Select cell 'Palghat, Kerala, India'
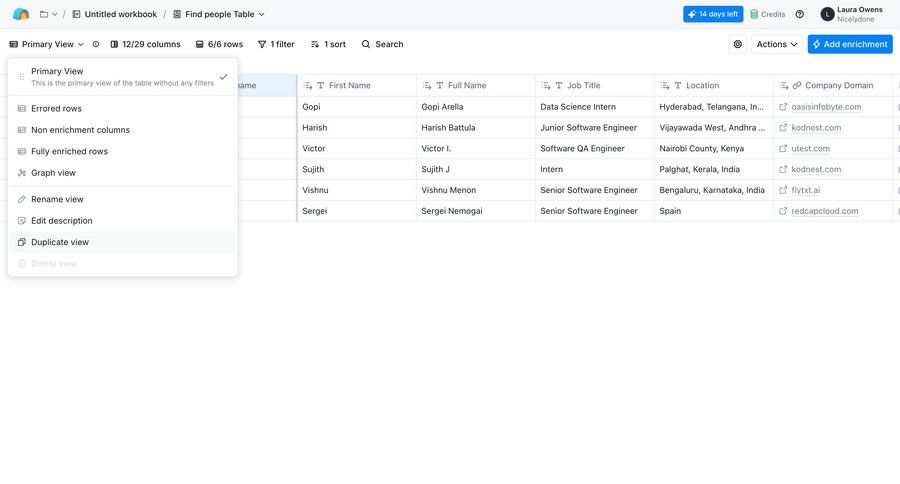This screenshot has height=484, width=900. [x=713, y=169]
